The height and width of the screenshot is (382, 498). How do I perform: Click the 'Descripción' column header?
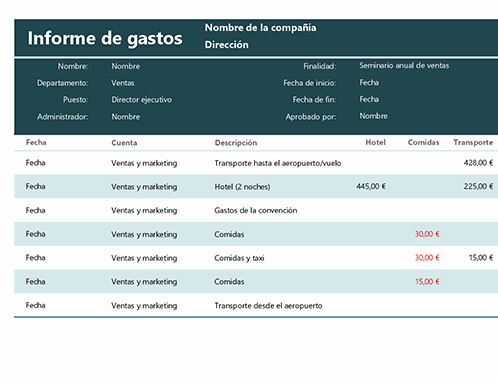coord(236,143)
